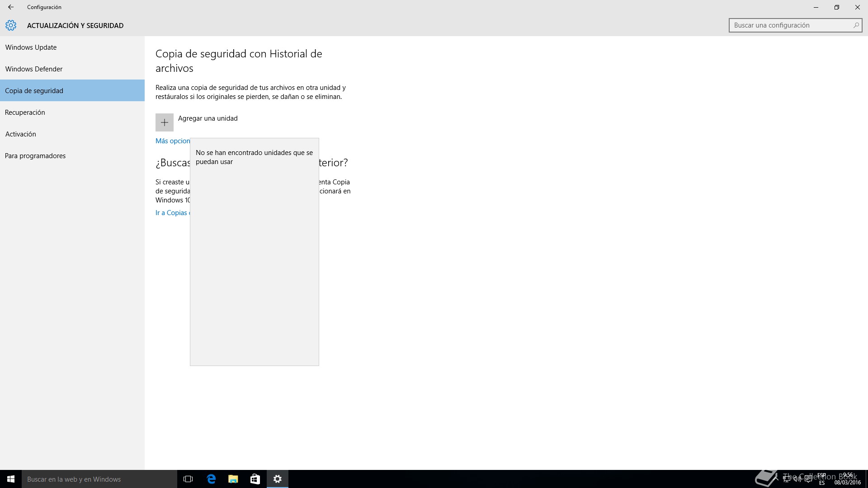This screenshot has height=488, width=868.
Task: Click the plus icon to add a drive
Action: pos(165,122)
